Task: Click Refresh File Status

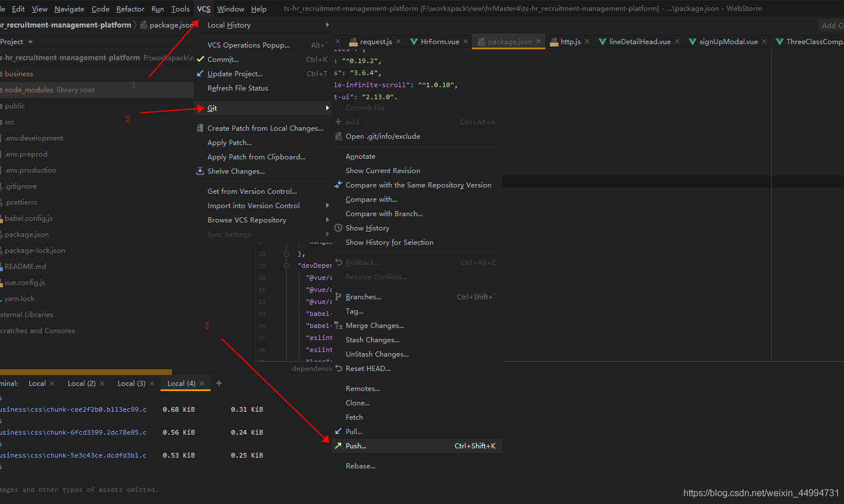Action: point(263,88)
